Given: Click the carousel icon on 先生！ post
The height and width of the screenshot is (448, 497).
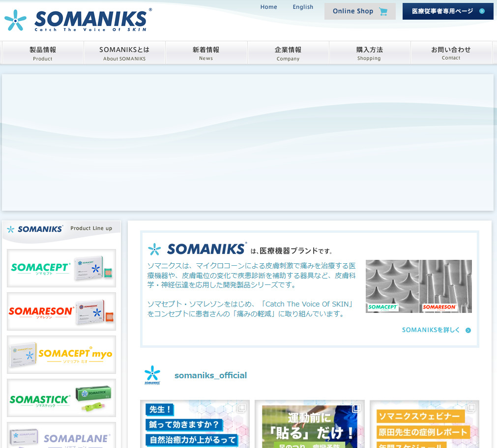Looking at the screenshot, I should [x=241, y=408].
